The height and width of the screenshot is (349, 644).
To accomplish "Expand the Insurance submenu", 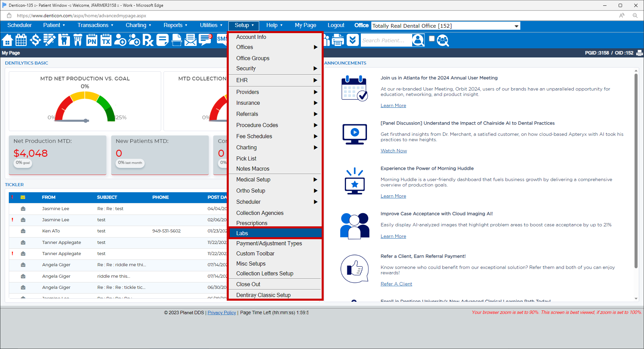I will point(316,103).
